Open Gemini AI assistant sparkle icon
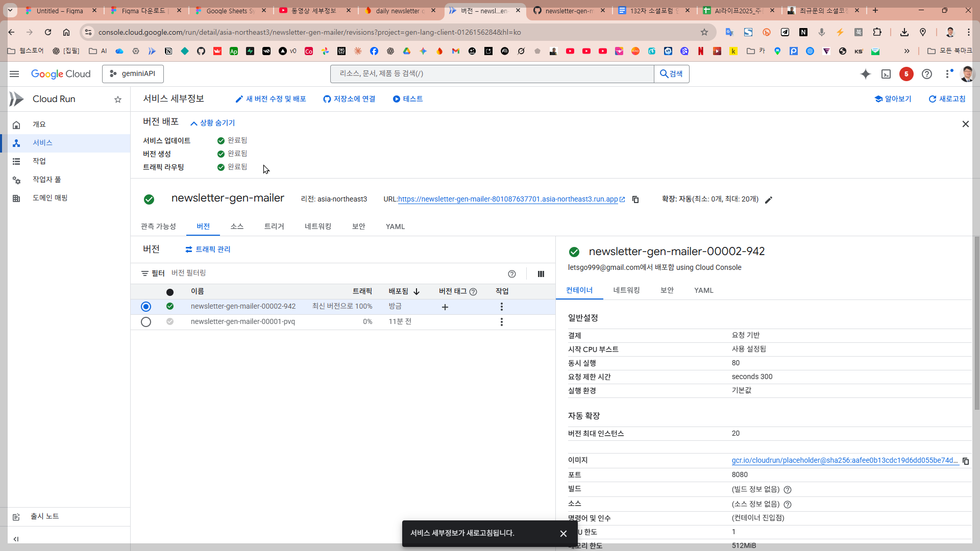This screenshot has height=551, width=980. 865,74
